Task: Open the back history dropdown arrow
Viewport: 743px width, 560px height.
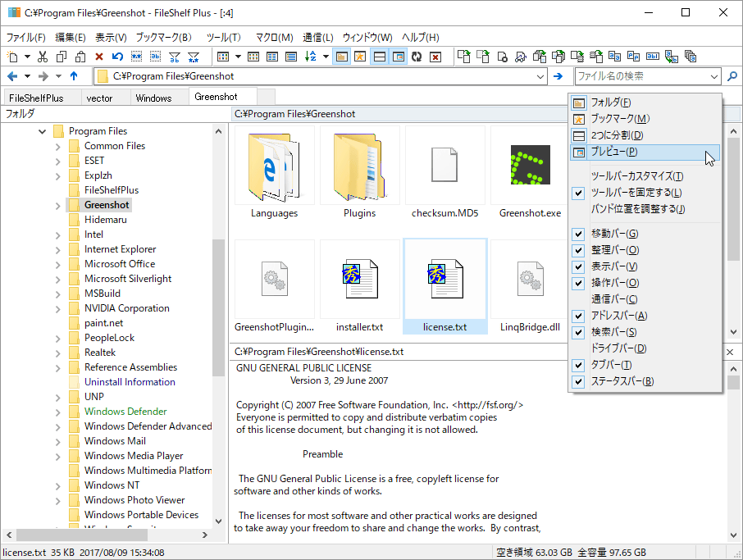Action: [28, 75]
